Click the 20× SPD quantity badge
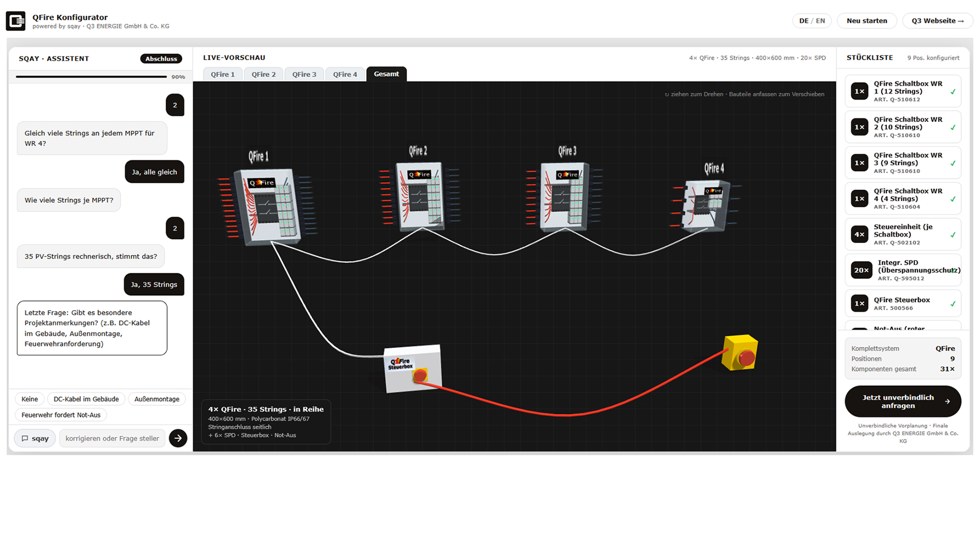This screenshot has width=980, height=551. coord(861,270)
